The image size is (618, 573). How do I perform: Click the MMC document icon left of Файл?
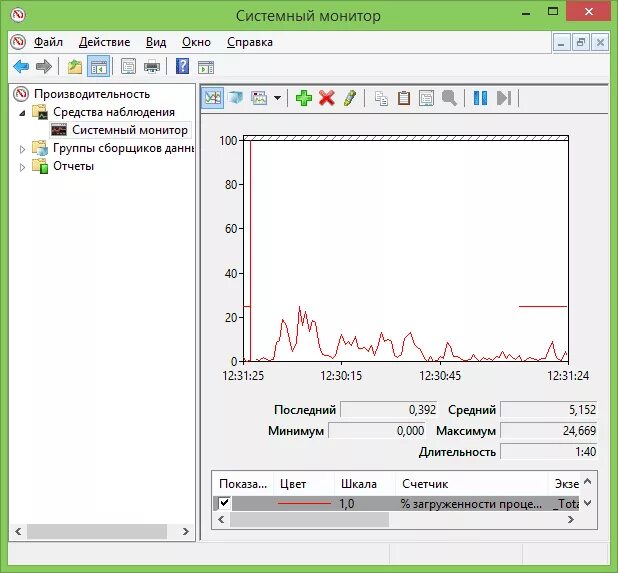[x=18, y=42]
